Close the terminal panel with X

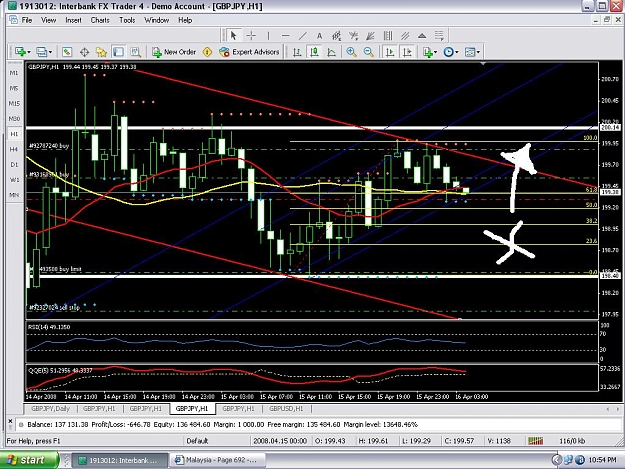10,421
